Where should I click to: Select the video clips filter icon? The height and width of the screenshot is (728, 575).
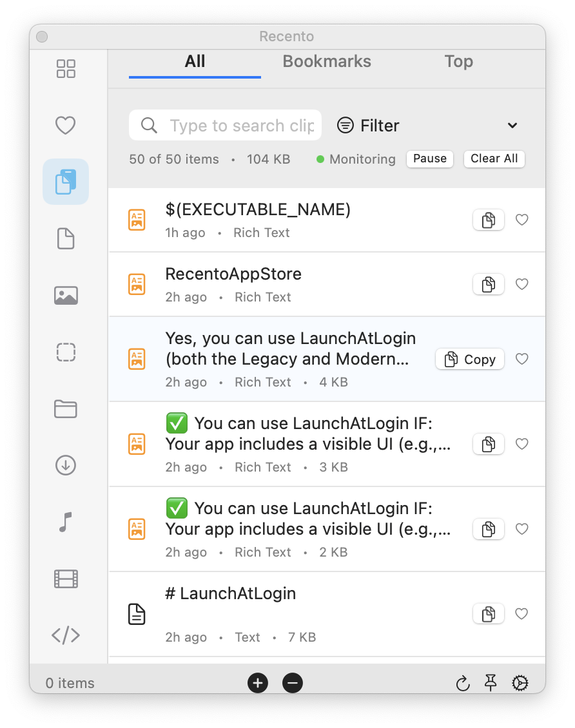(x=65, y=579)
